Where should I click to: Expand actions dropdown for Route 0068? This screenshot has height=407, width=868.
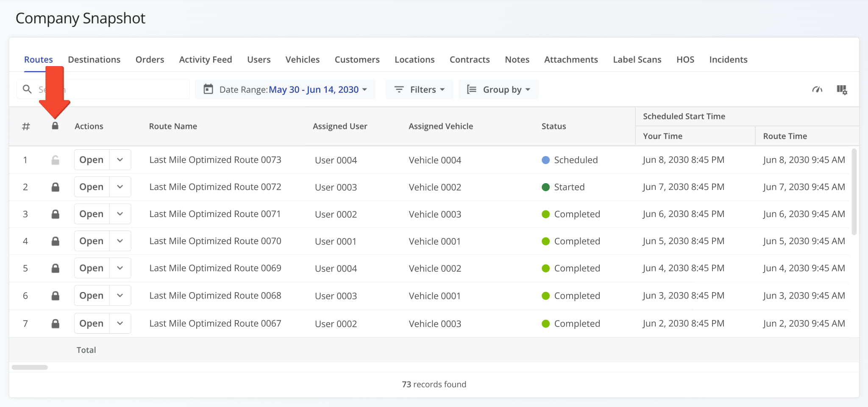(120, 295)
